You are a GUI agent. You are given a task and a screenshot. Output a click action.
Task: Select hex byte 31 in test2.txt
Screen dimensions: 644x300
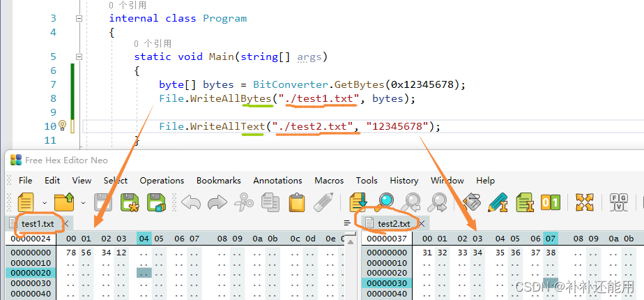click(x=427, y=253)
